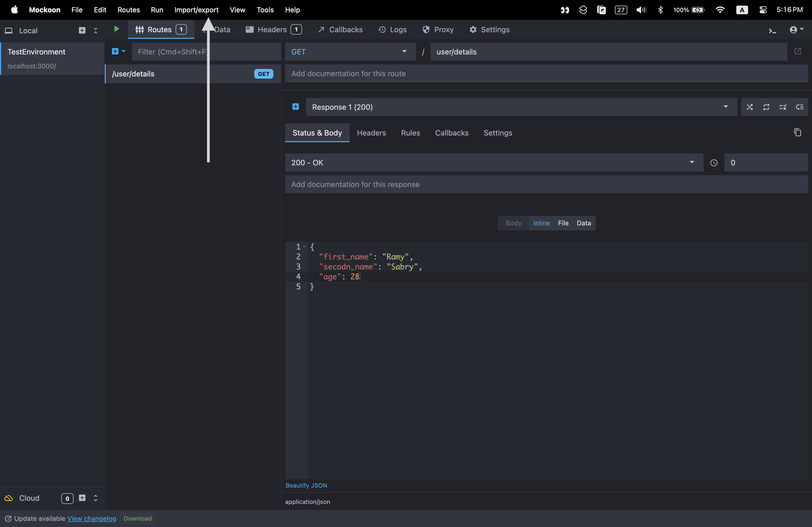The width and height of the screenshot is (812, 527).
Task: Click the volume icon in menu bar
Action: (x=641, y=10)
